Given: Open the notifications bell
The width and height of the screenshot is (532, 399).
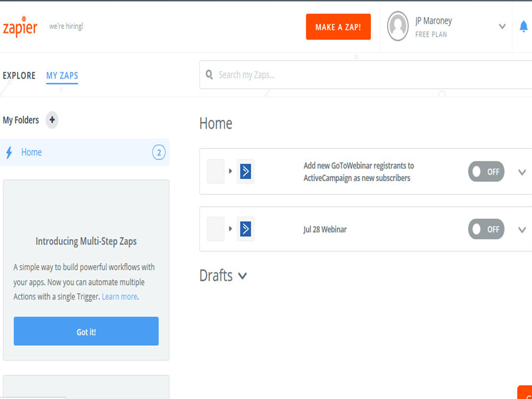Looking at the screenshot, I should tap(523, 26).
